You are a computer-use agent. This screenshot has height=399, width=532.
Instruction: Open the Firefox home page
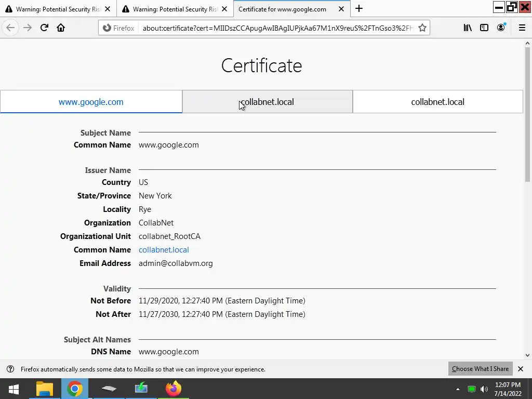click(x=61, y=28)
